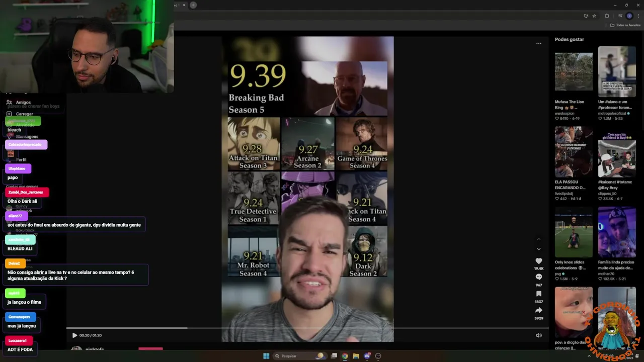Screen dimensions: 644x362
Task: Bookmark this page with the star icon
Action: click(x=594, y=16)
